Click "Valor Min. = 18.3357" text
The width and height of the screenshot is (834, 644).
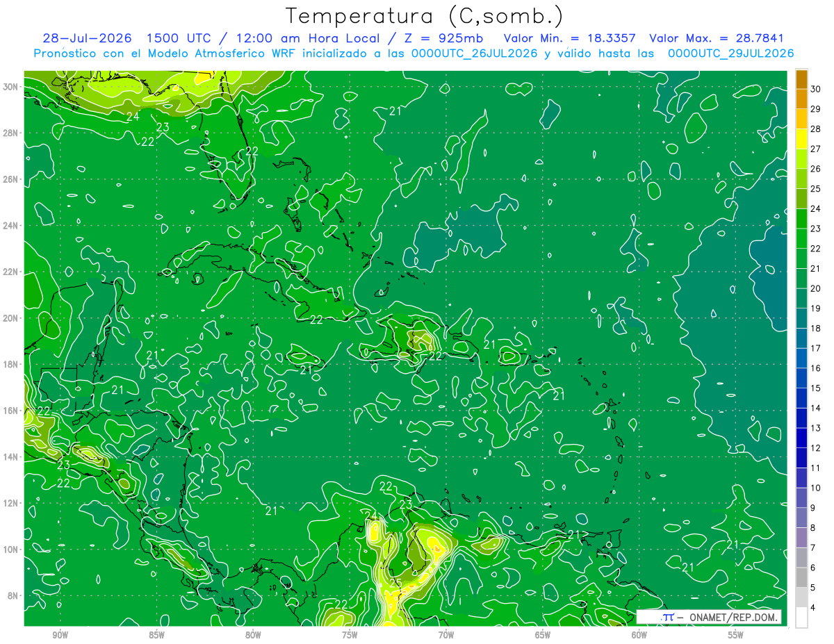click(569, 38)
